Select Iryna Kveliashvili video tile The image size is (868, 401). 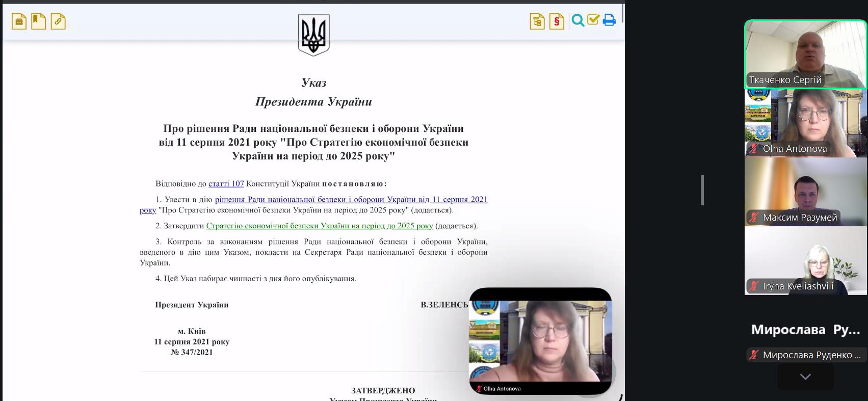click(805, 260)
